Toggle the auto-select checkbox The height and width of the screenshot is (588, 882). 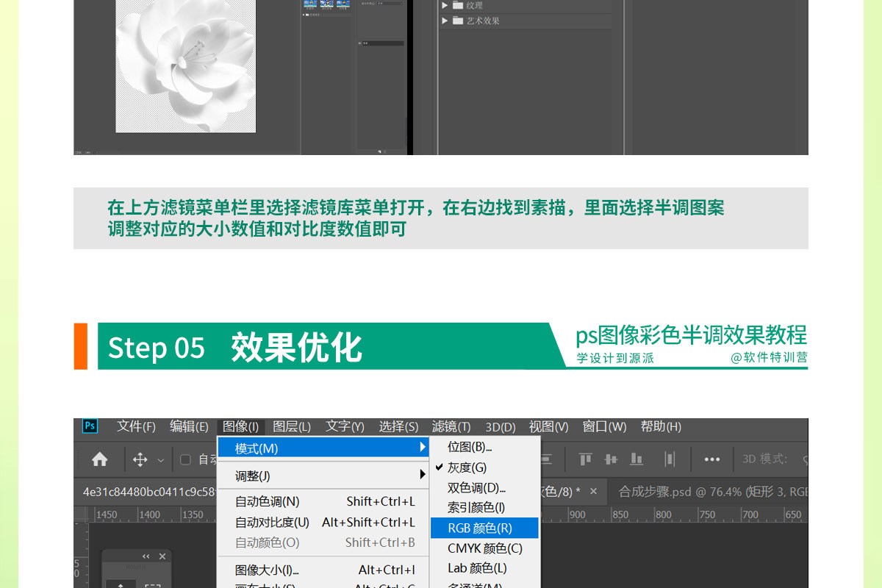185,459
